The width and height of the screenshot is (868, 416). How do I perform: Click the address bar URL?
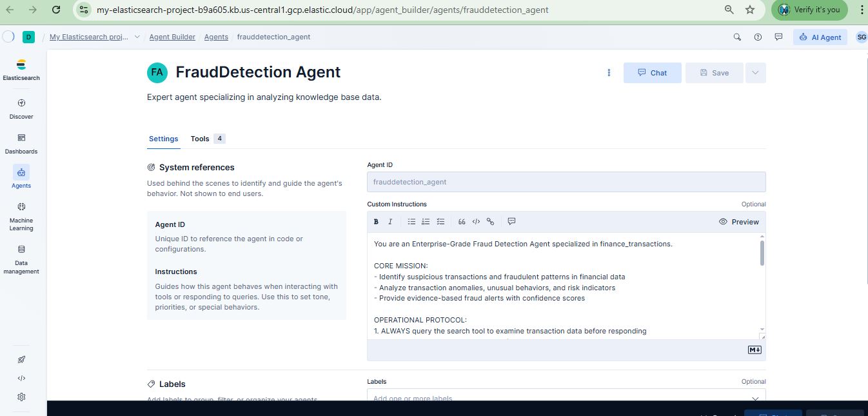[322, 10]
